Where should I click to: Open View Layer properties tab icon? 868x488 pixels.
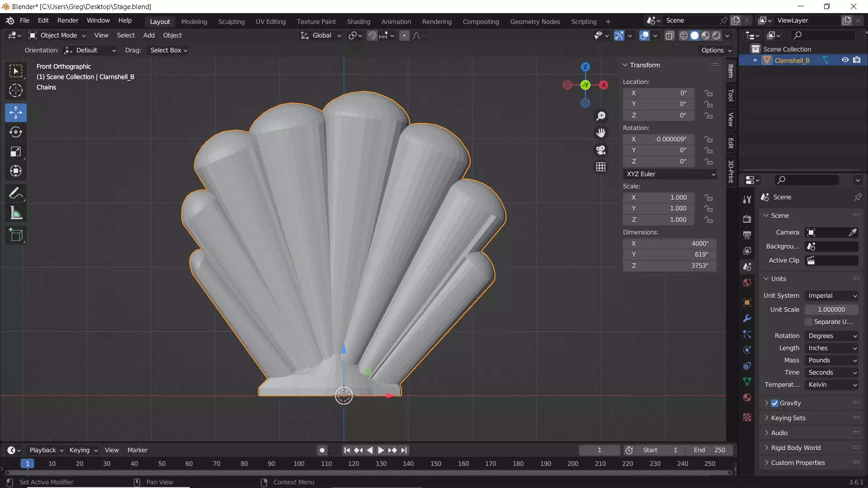click(747, 251)
